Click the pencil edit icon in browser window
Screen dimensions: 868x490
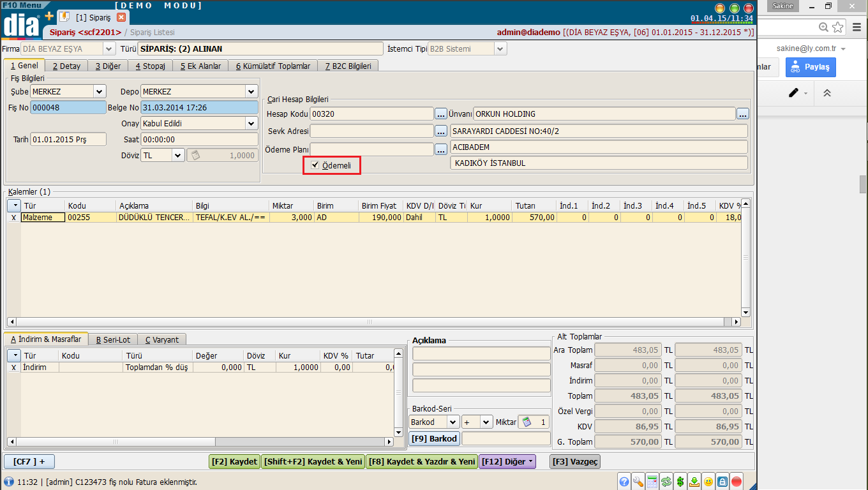pos(793,93)
